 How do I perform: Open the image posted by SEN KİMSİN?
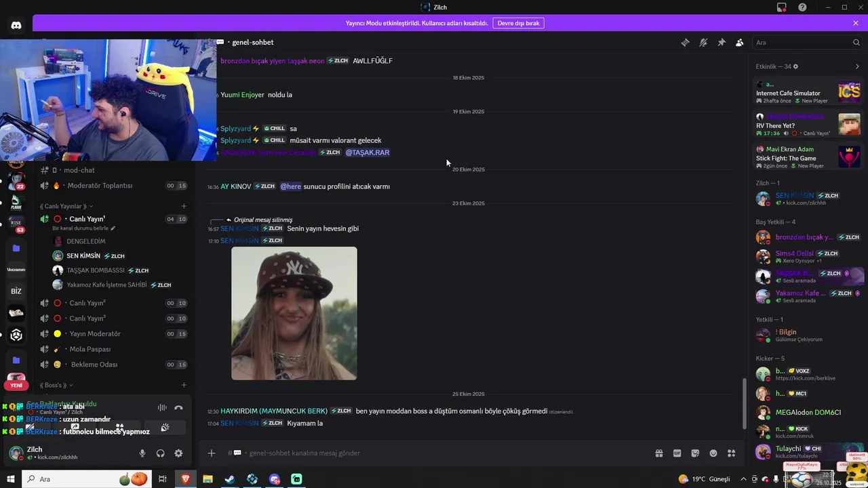pyautogui.click(x=294, y=313)
